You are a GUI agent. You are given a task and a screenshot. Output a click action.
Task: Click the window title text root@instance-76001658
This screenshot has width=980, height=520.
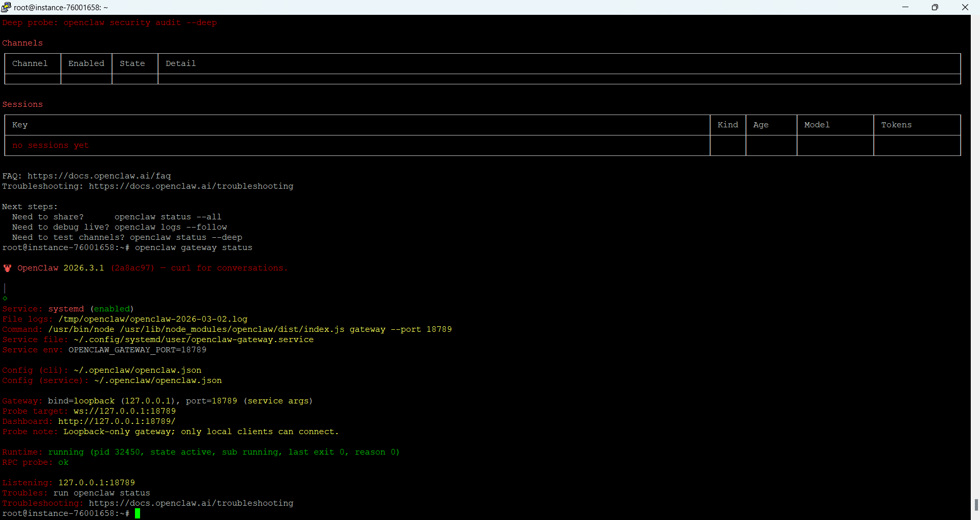(x=60, y=7)
